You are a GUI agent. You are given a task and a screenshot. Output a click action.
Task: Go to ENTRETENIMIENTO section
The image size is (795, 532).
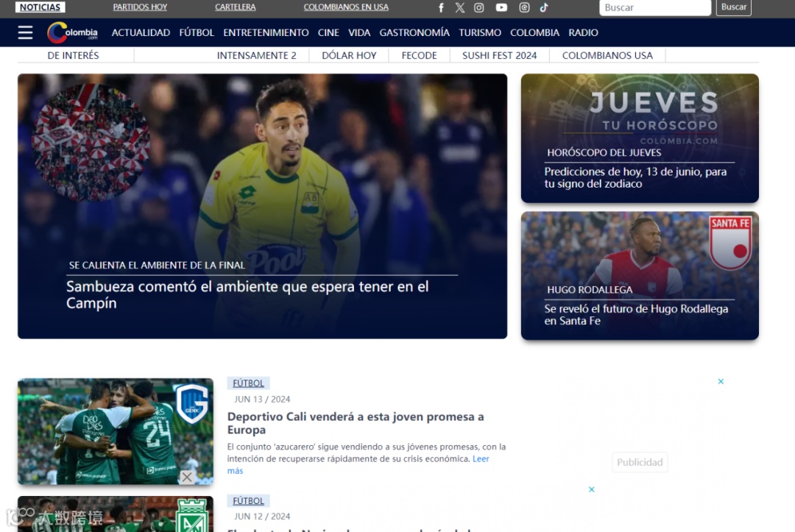[266, 32]
